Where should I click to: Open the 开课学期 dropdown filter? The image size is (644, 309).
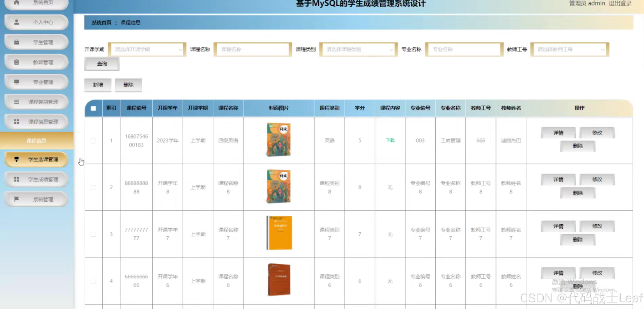click(147, 49)
